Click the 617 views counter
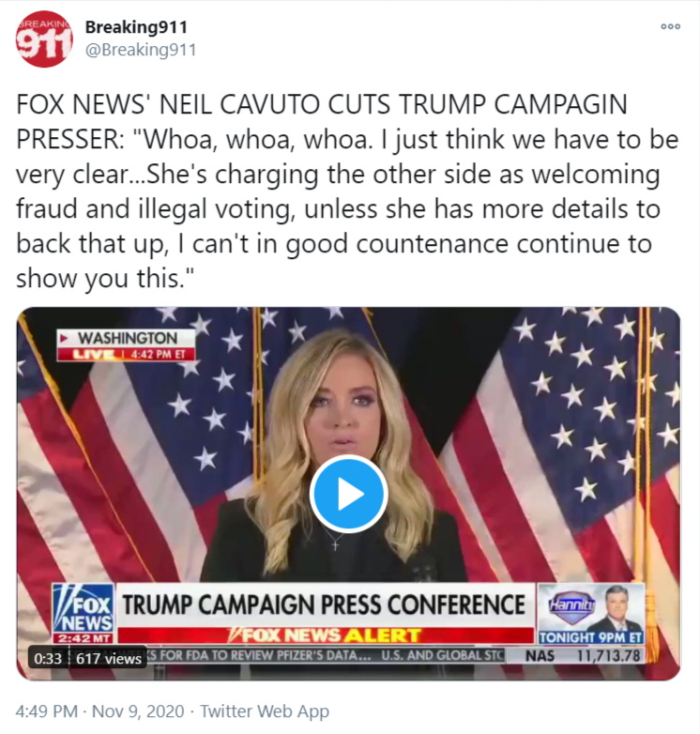700x734 pixels. (109, 658)
